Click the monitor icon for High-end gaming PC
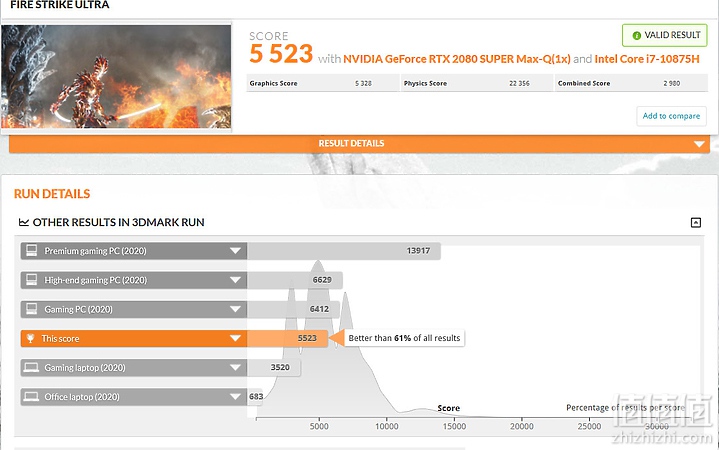The image size is (719, 450). coord(31,280)
